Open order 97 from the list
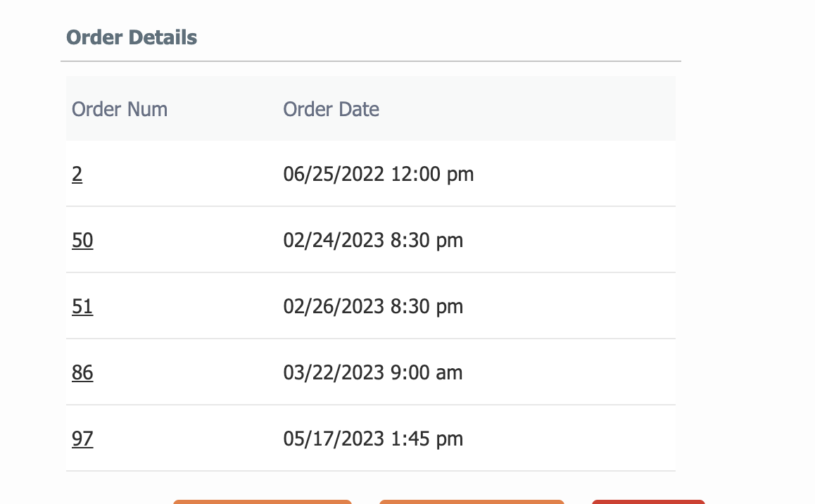 coord(82,439)
